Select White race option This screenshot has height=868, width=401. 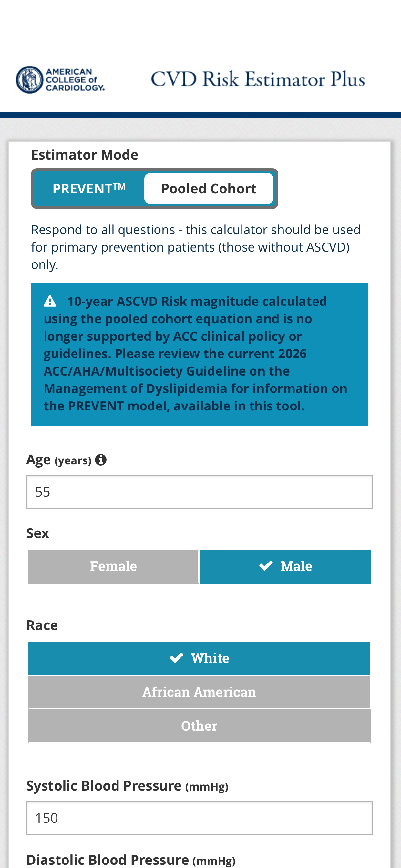199,658
